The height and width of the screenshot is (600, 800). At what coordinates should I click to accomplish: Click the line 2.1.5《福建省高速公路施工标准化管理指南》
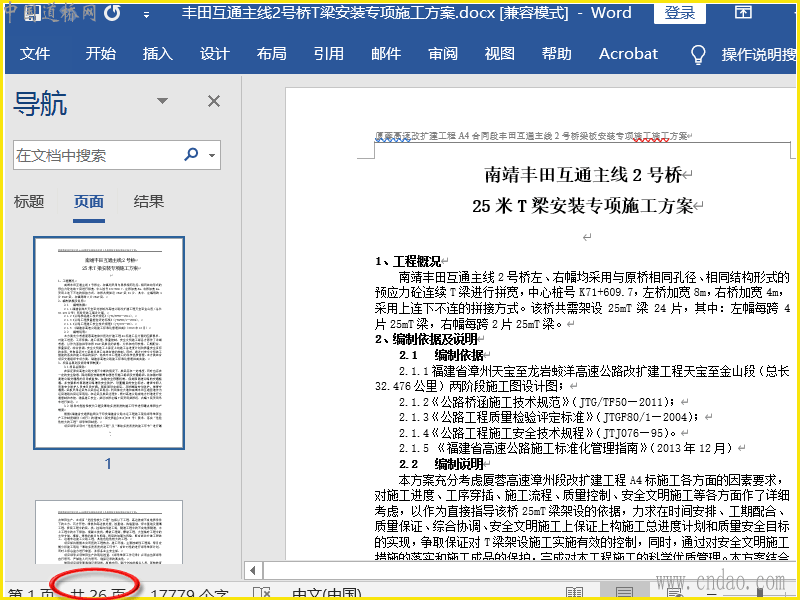tap(567, 448)
